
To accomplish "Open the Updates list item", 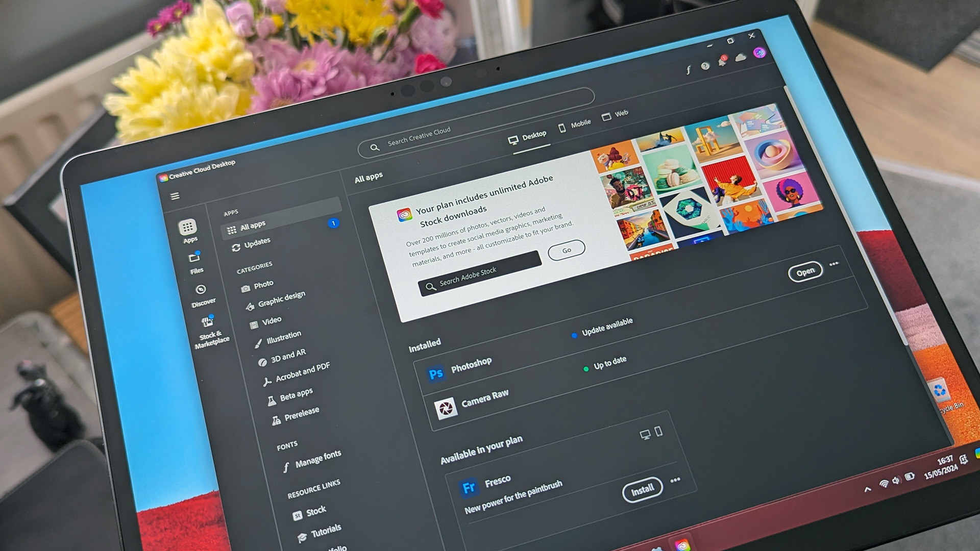I will [251, 244].
